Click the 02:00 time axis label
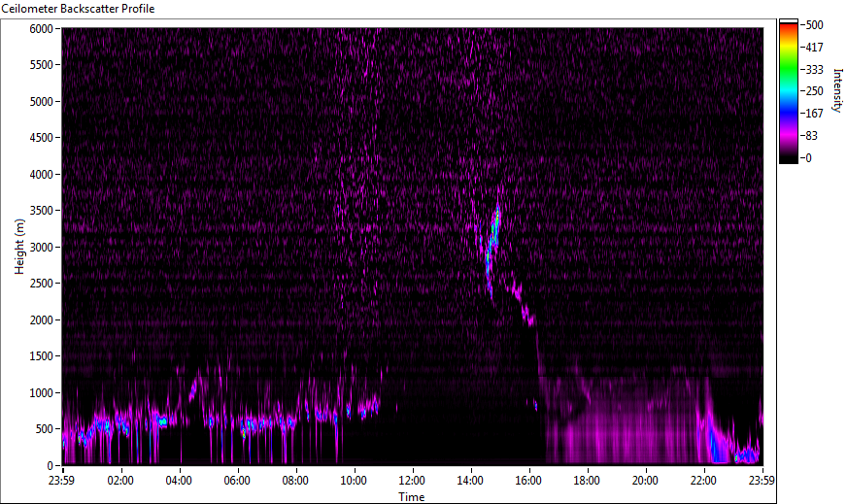Image resolution: width=847 pixels, height=504 pixels. [x=120, y=481]
